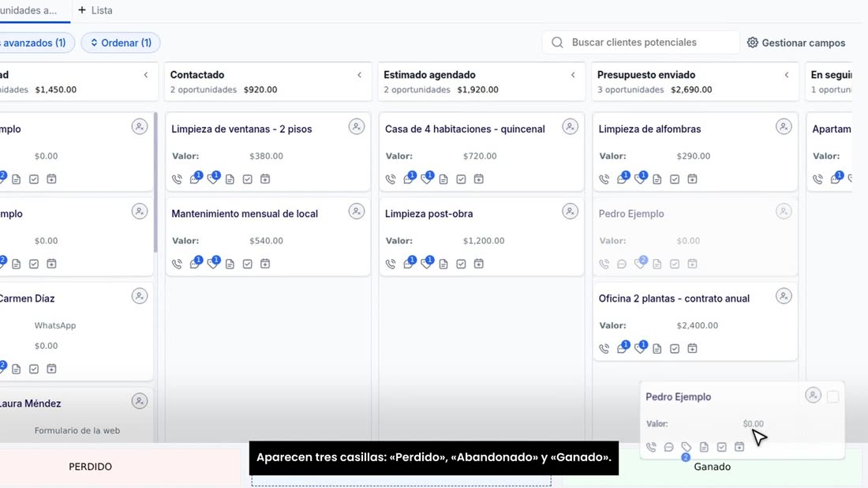Open calendar icon on Limpieza de ventanas card
Image resolution: width=868 pixels, height=488 pixels.
click(265, 179)
